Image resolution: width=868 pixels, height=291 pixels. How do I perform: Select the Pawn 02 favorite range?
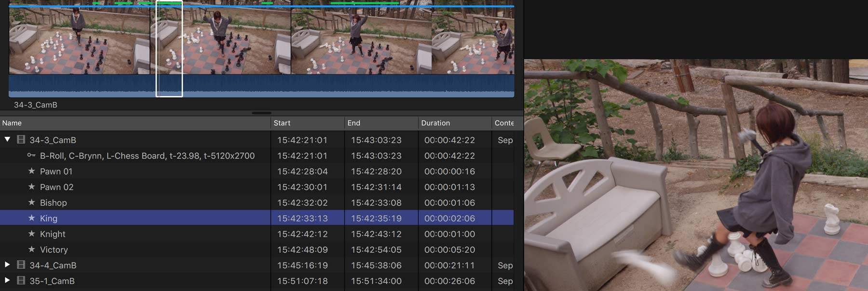click(x=57, y=187)
